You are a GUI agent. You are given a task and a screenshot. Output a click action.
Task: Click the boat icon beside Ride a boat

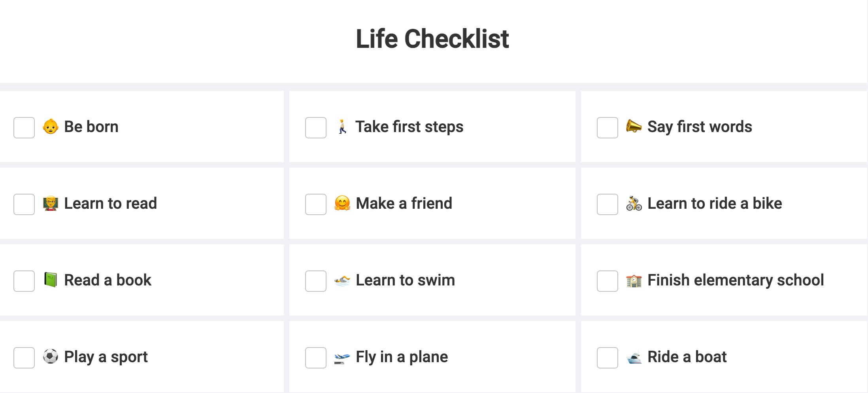click(634, 357)
